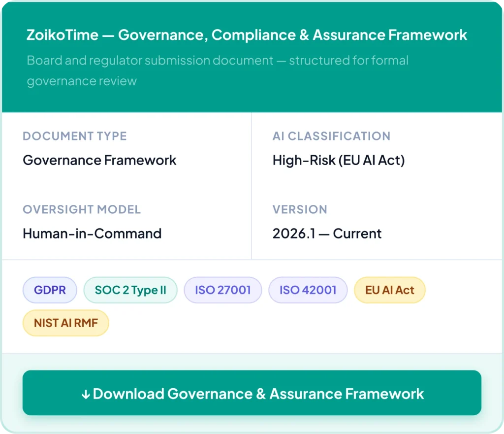Click the Version label
Viewport: 504px width, 434px height.
(300, 209)
